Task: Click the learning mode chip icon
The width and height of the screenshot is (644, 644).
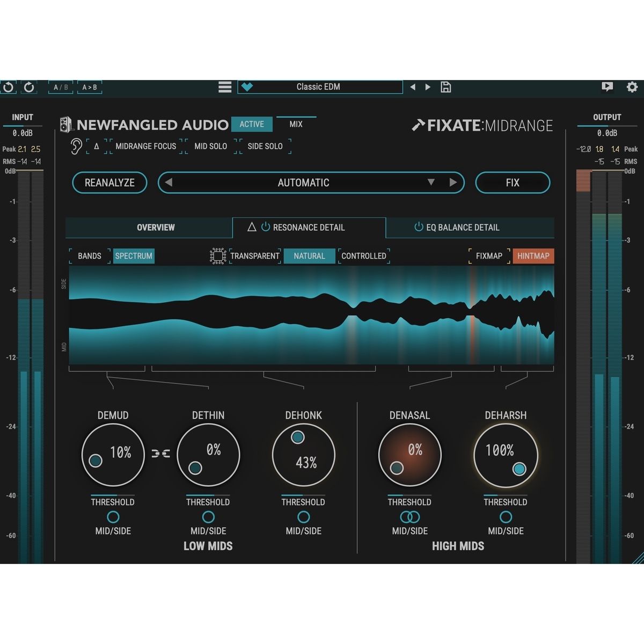Action: (218, 256)
